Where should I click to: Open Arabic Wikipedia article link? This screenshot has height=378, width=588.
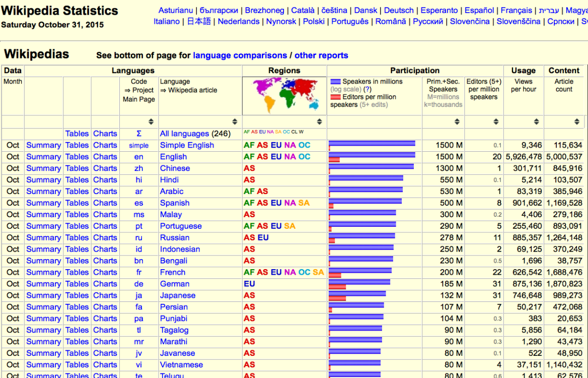171,192
